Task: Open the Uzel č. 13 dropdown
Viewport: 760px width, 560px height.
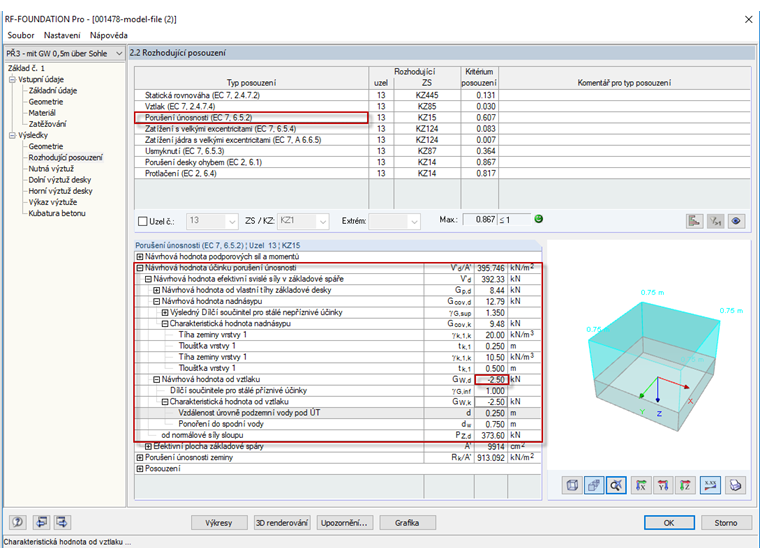Action: point(232,222)
